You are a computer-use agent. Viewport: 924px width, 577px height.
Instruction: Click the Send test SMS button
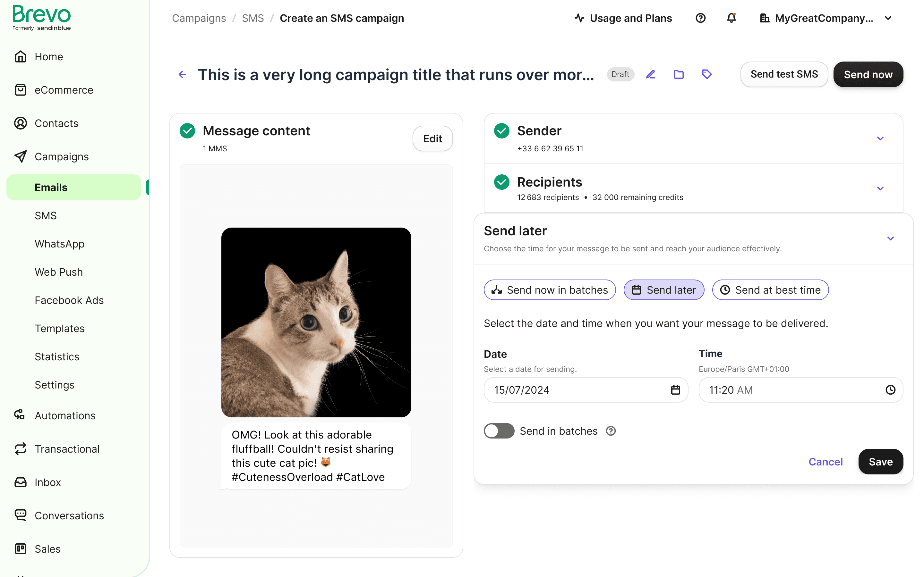pyautogui.click(x=784, y=74)
